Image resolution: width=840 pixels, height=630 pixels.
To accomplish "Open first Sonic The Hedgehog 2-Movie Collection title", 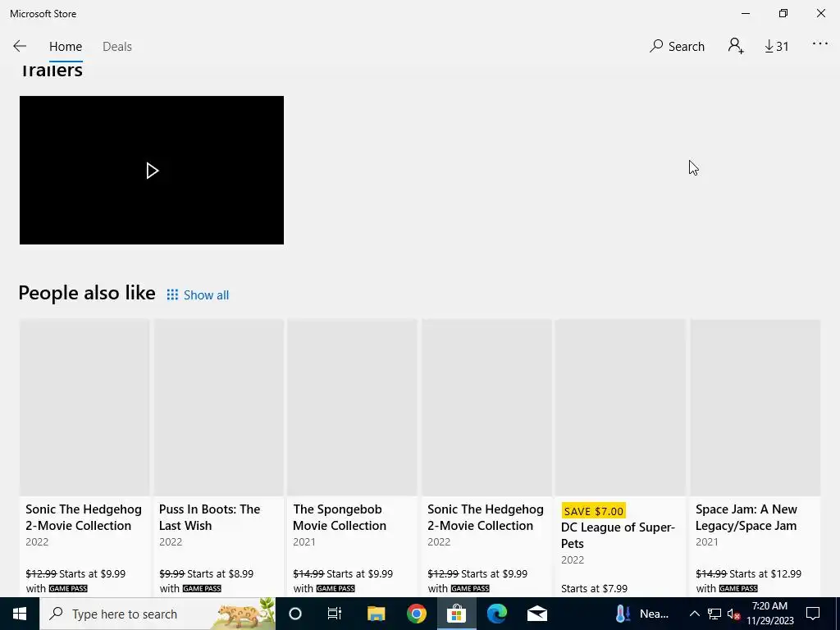I will tap(84, 518).
